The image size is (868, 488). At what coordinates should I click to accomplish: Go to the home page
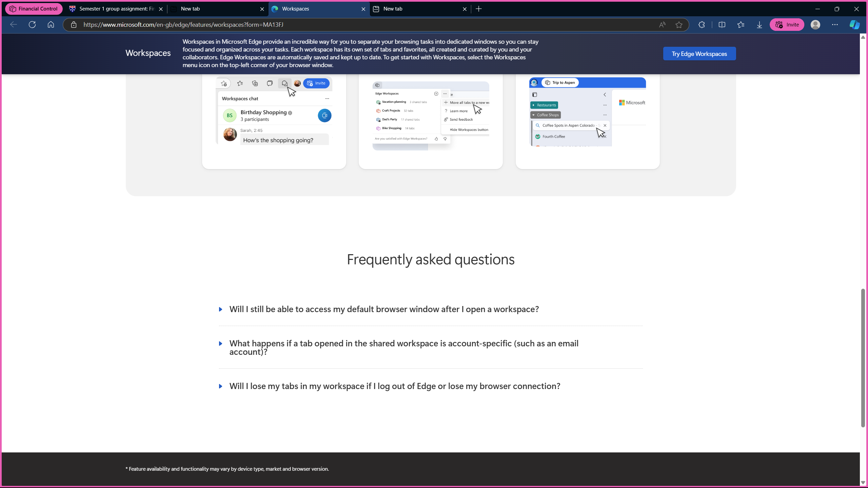click(51, 24)
